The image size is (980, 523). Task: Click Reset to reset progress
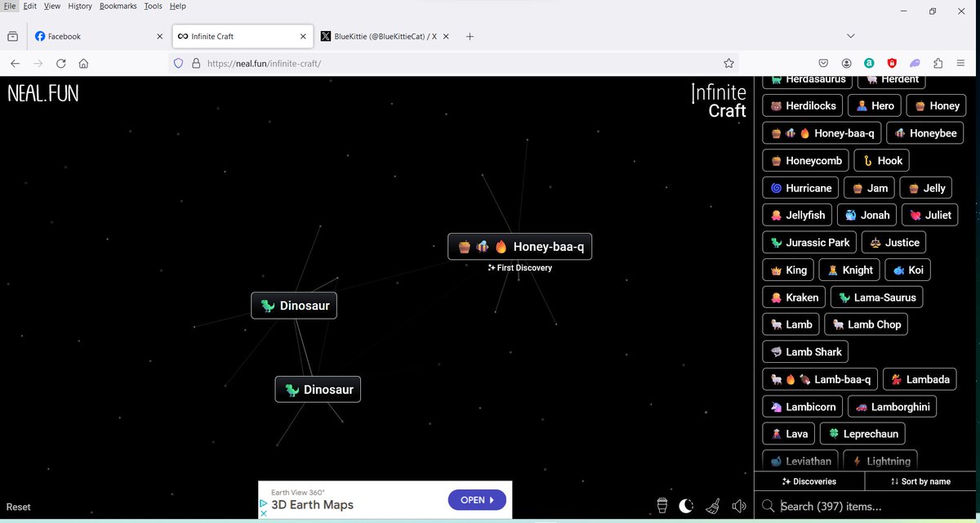tap(19, 507)
